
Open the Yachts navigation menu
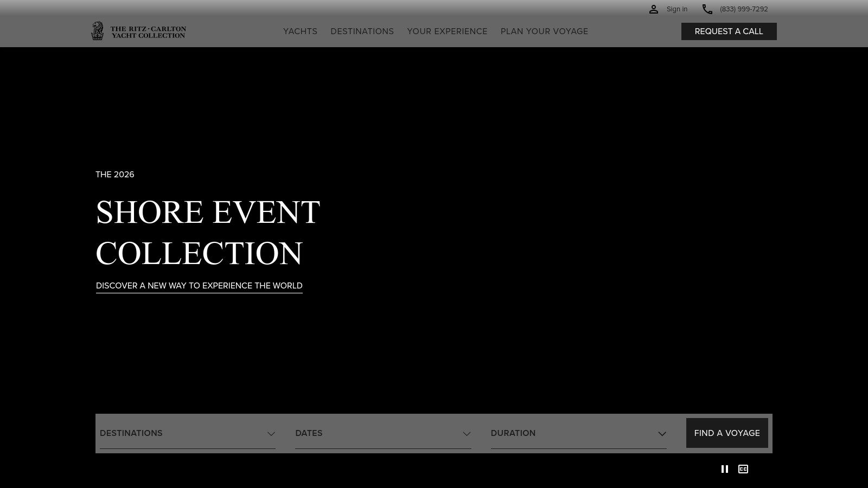coord(300,31)
